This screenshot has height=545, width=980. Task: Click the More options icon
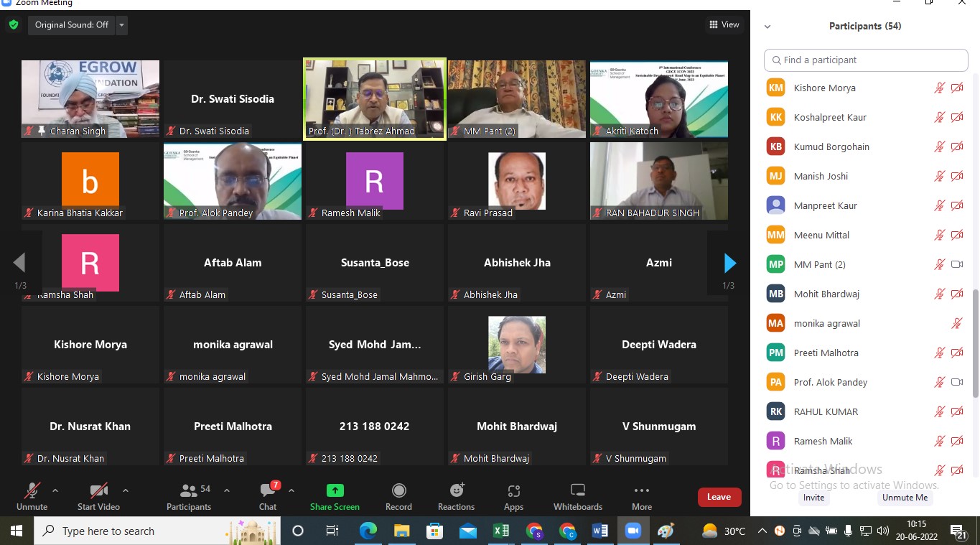[x=641, y=491]
